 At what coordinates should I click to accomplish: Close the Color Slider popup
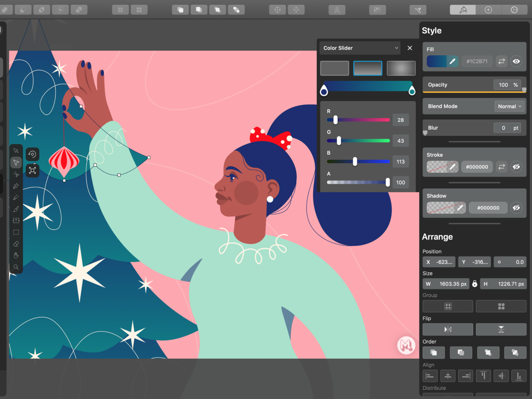[x=410, y=48]
